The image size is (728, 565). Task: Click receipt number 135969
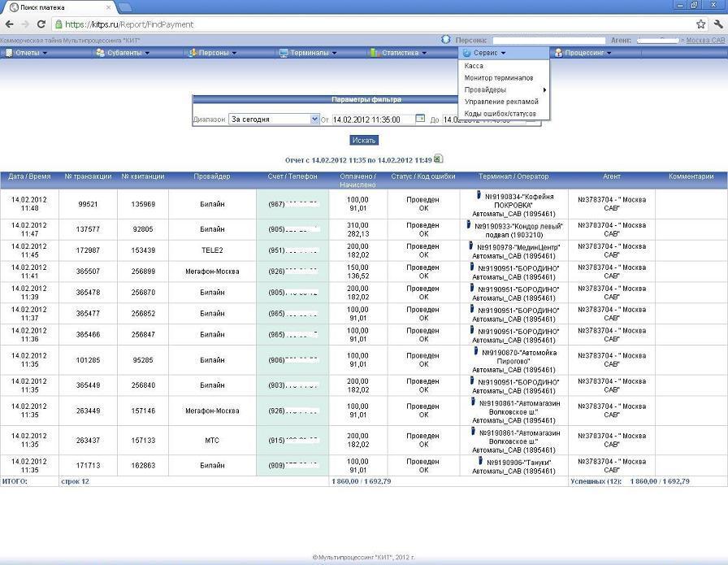coord(143,204)
